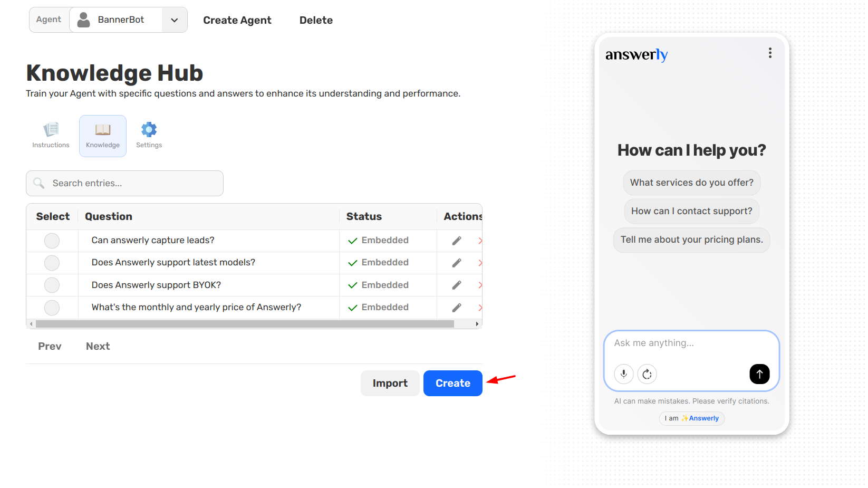This screenshot has width=868, height=488.
Task: Select the 'Can answerly capture leads?' row
Action: point(52,241)
